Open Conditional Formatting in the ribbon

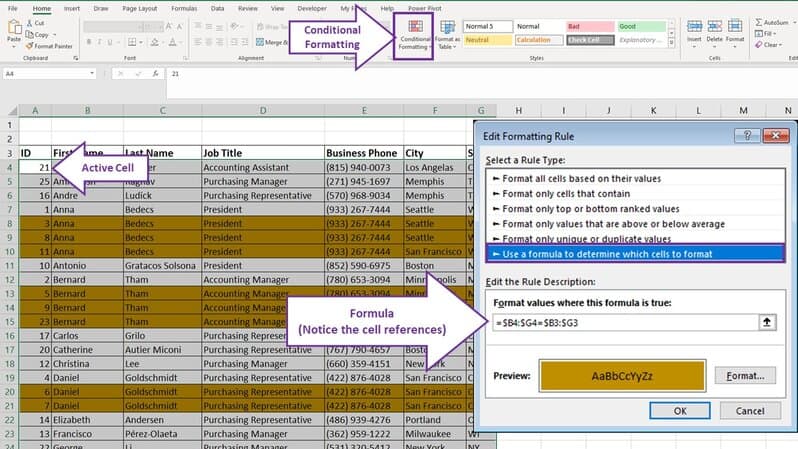click(x=415, y=36)
